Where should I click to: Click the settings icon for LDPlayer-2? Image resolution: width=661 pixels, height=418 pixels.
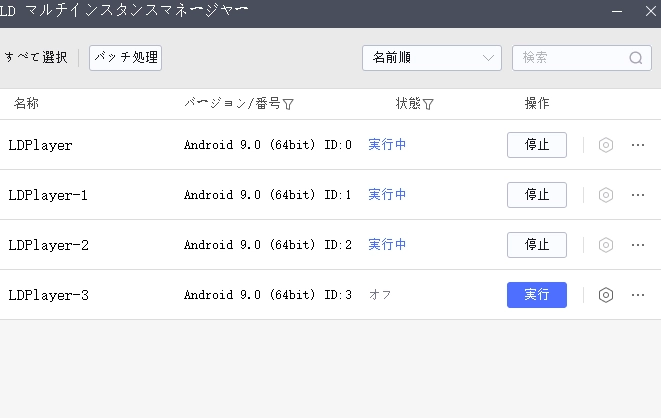pos(605,245)
